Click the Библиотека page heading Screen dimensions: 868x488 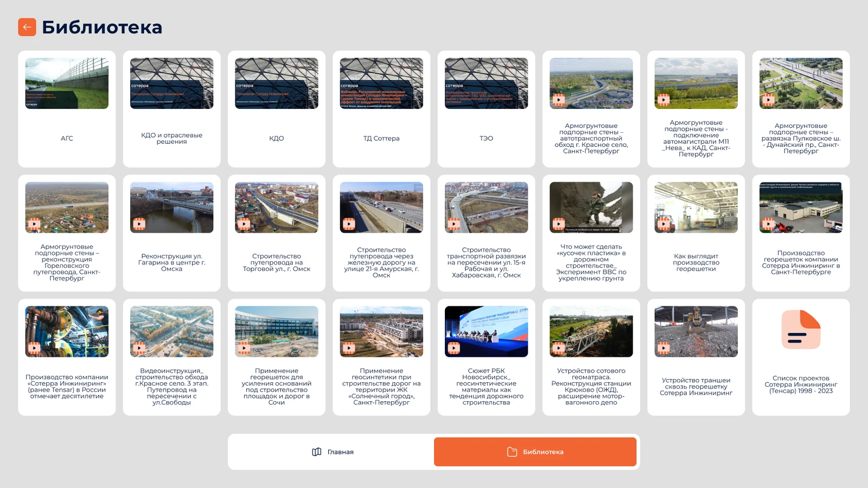click(102, 27)
